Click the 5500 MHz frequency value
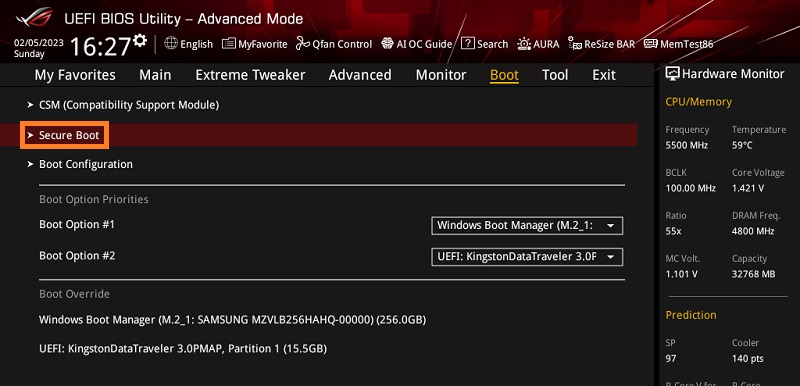 point(687,145)
